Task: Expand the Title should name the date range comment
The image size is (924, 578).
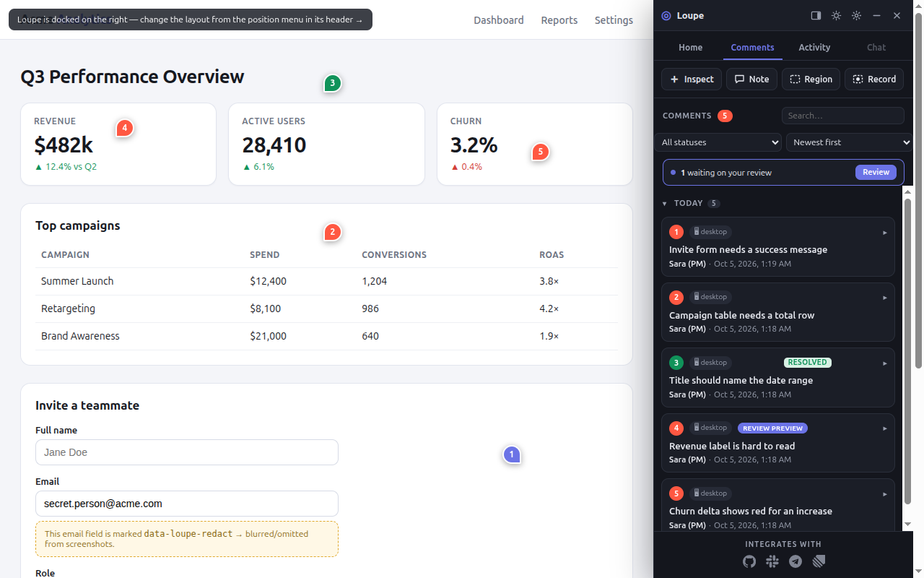Action: 885,363
